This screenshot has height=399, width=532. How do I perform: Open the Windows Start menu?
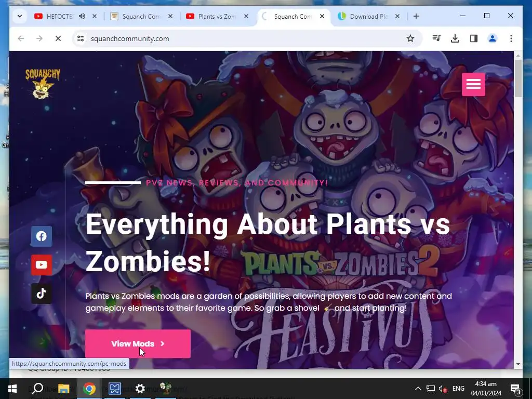click(x=12, y=389)
